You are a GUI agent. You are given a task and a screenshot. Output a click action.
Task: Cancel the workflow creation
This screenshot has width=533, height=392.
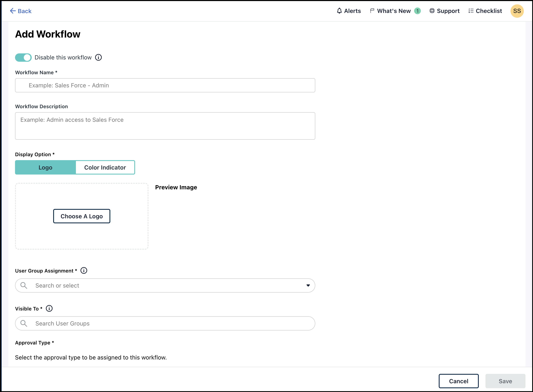pyautogui.click(x=459, y=381)
